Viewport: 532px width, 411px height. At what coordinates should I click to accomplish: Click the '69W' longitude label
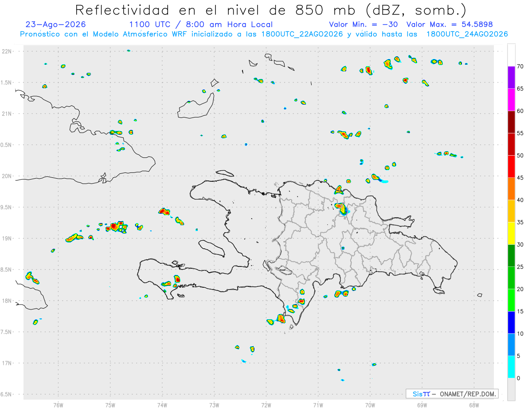[422, 405]
